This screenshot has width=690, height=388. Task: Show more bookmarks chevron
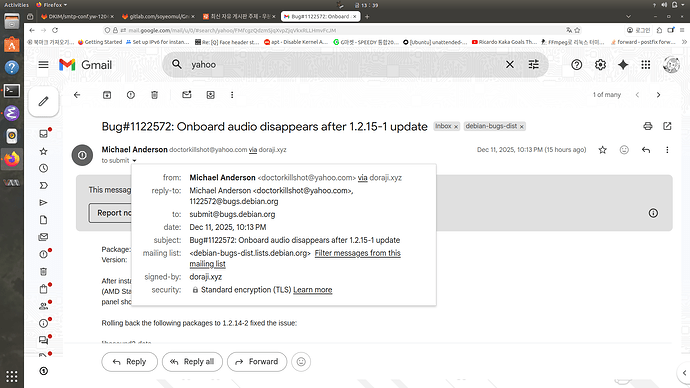click(684, 42)
